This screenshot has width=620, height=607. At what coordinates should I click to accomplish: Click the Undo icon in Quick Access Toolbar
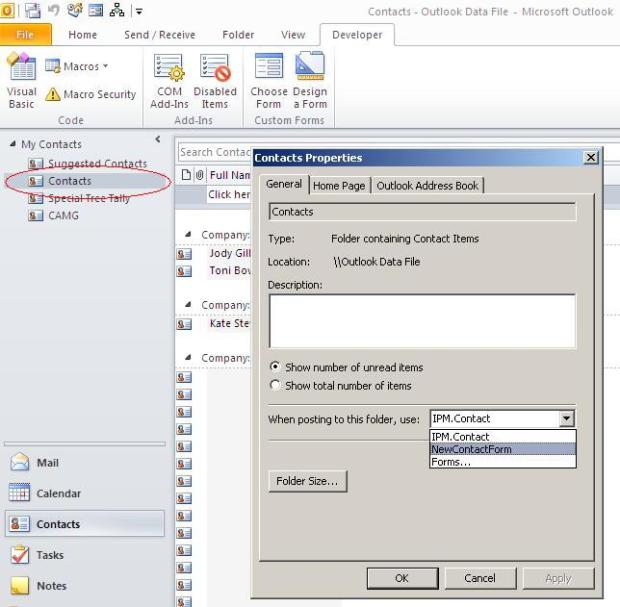click(x=53, y=10)
